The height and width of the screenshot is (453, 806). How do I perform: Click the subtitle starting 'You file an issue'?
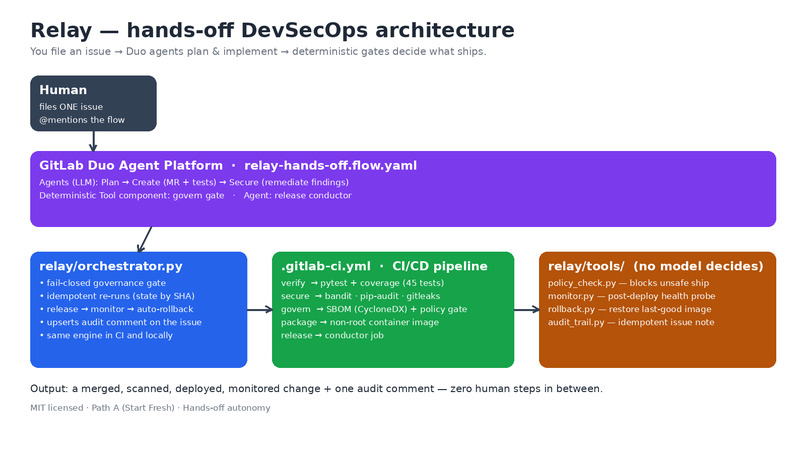[x=258, y=51]
